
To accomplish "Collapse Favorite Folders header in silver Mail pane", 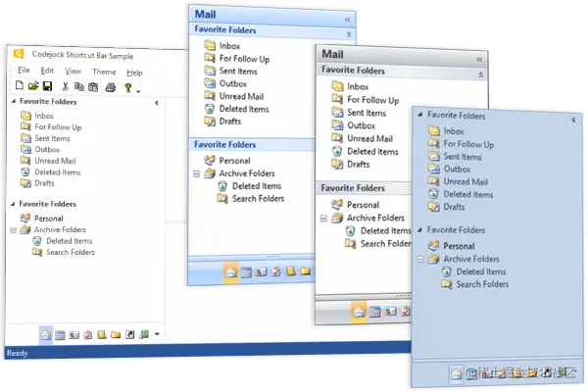I will coord(481,75).
